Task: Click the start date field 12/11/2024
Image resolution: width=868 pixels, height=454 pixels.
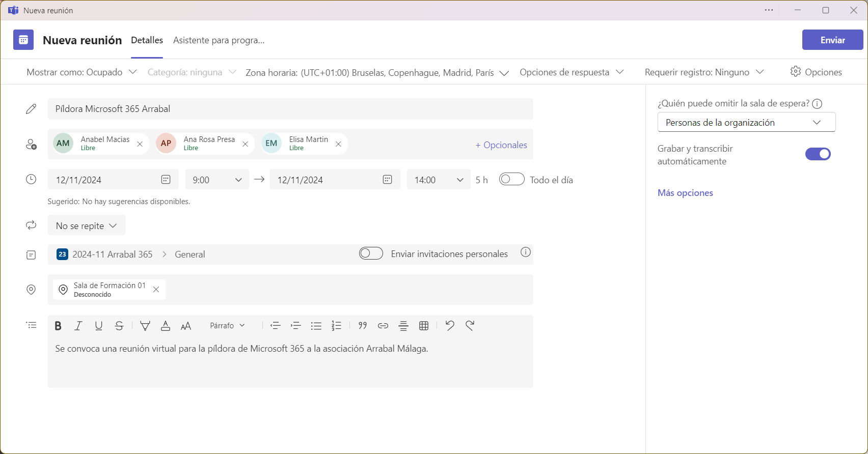Action: tap(113, 180)
